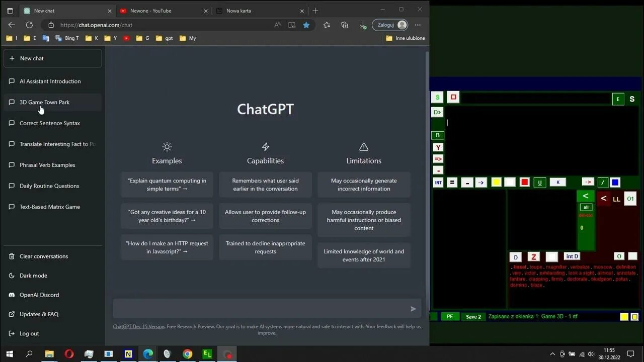Open the Daily Routine Questions conversation
This screenshot has width=644, height=362.
point(52,186)
